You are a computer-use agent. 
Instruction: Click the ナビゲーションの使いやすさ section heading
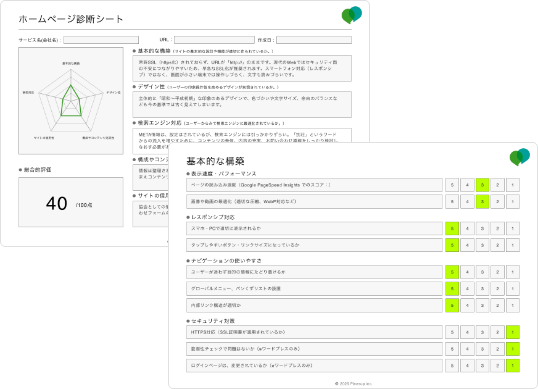(x=224, y=261)
